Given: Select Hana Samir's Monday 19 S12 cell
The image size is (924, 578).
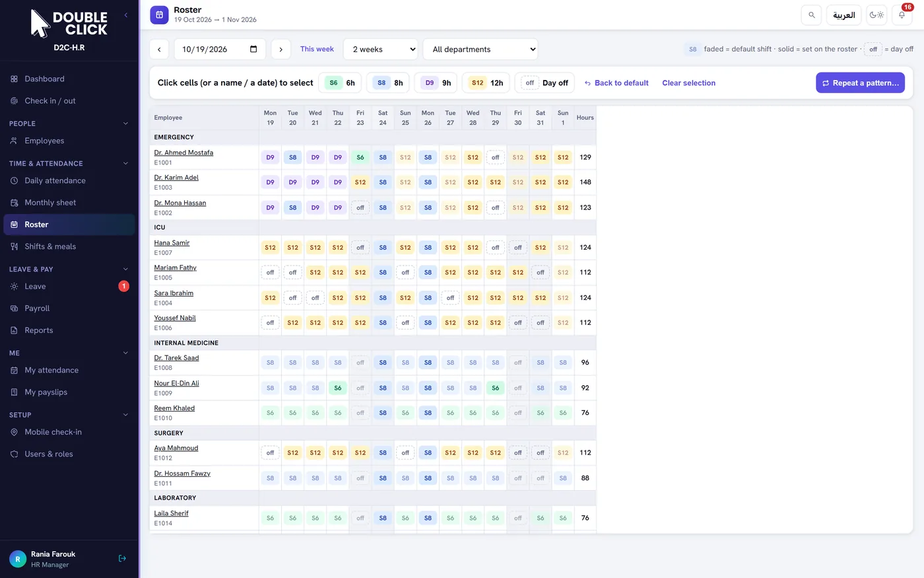Looking at the screenshot, I should click(270, 248).
